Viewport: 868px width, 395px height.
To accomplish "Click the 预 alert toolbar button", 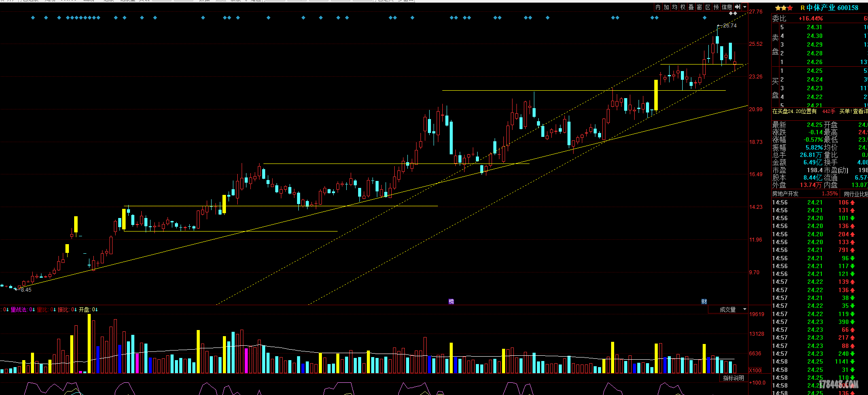I will [x=716, y=7].
